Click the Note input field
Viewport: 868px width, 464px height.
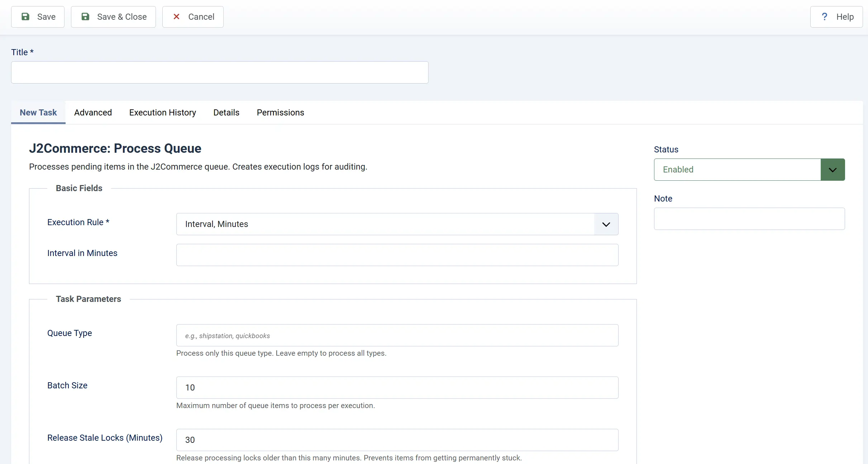(749, 219)
